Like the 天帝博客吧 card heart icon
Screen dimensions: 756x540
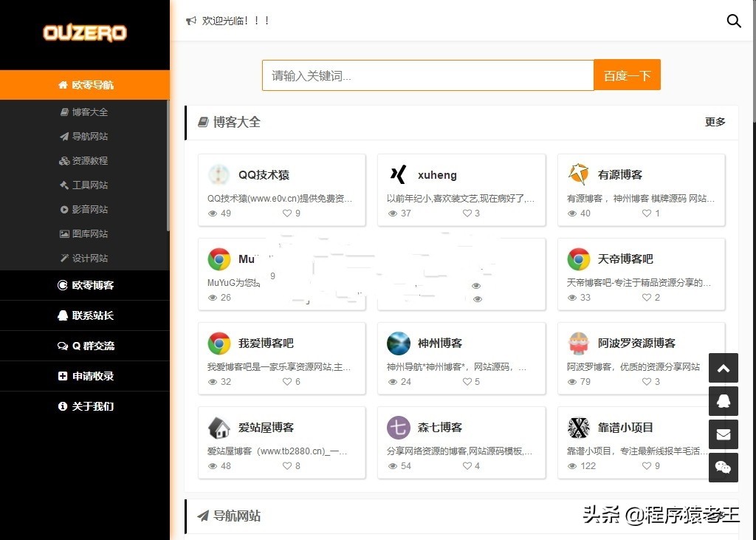(x=647, y=298)
